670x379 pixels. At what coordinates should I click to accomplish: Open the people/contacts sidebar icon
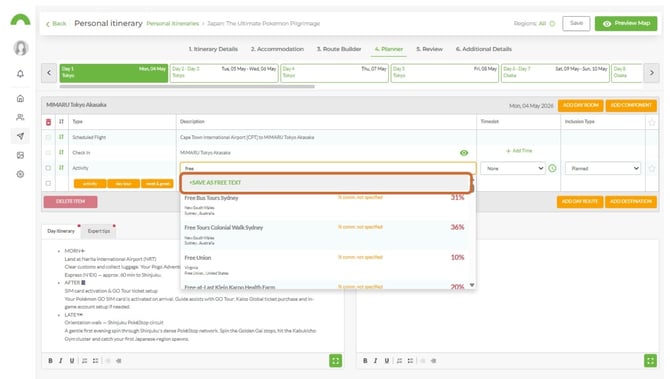(x=20, y=117)
